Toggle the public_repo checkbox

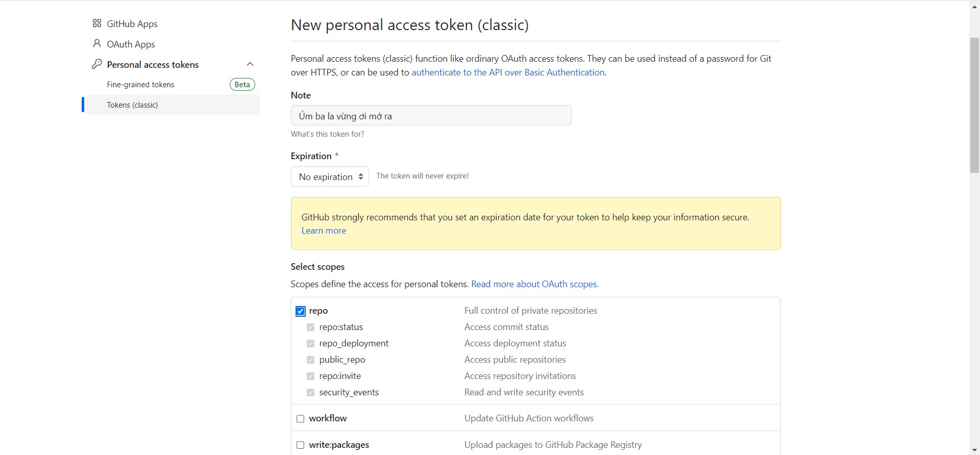click(310, 360)
